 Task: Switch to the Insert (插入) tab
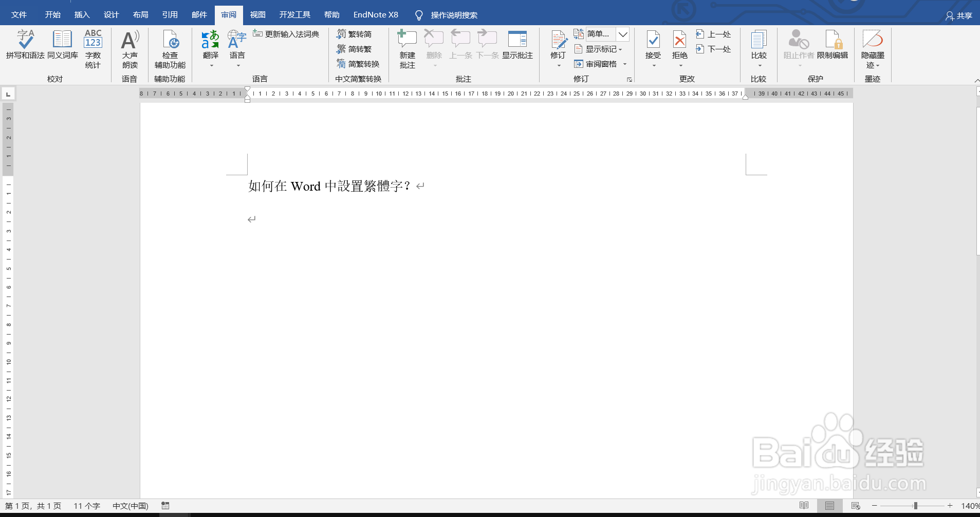(82, 15)
